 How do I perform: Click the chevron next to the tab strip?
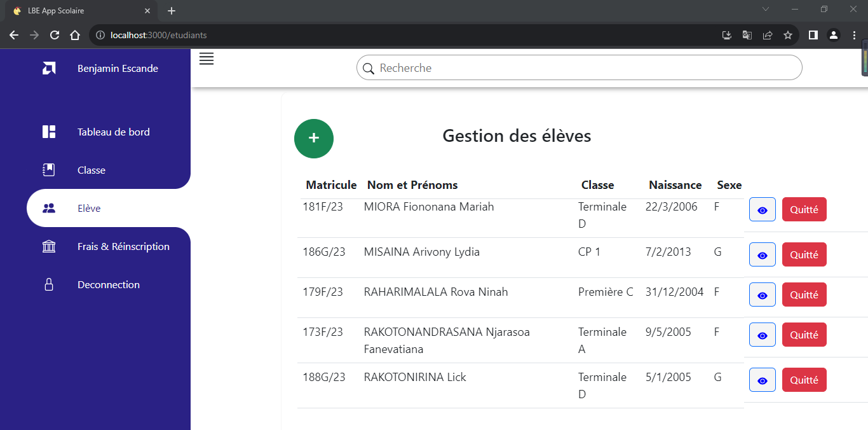(765, 10)
